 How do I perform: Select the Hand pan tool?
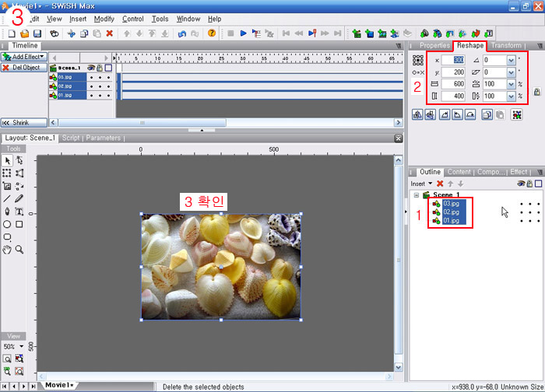click(7, 250)
